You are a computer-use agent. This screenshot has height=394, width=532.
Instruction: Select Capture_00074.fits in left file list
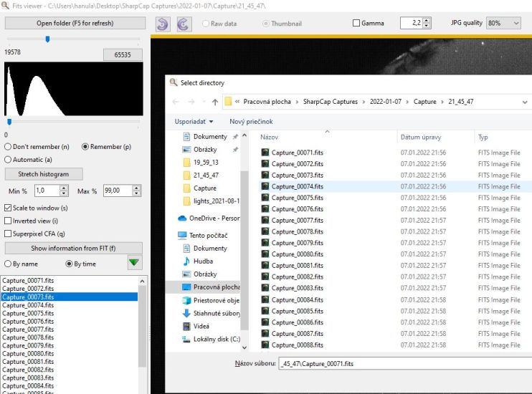pos(70,305)
